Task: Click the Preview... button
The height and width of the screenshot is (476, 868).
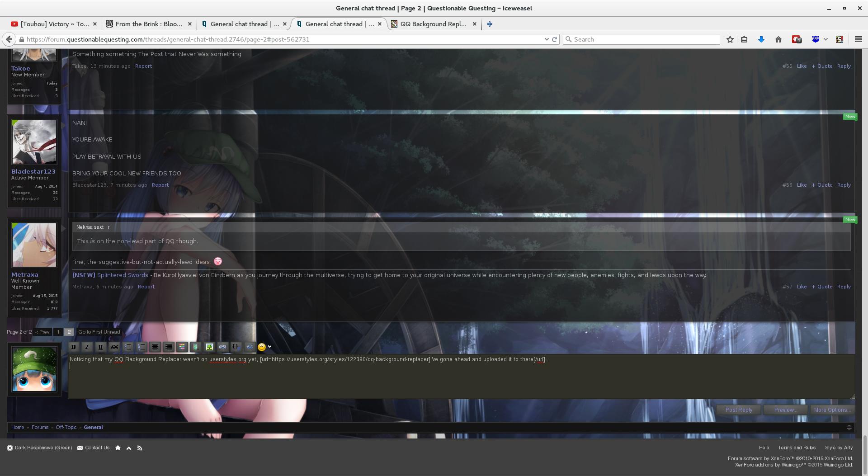Action: click(x=785, y=410)
